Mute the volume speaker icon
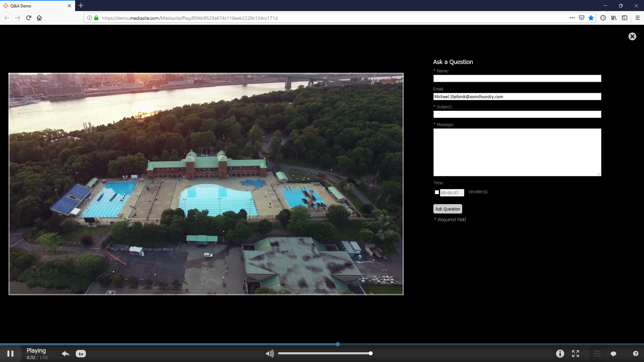 pyautogui.click(x=270, y=354)
